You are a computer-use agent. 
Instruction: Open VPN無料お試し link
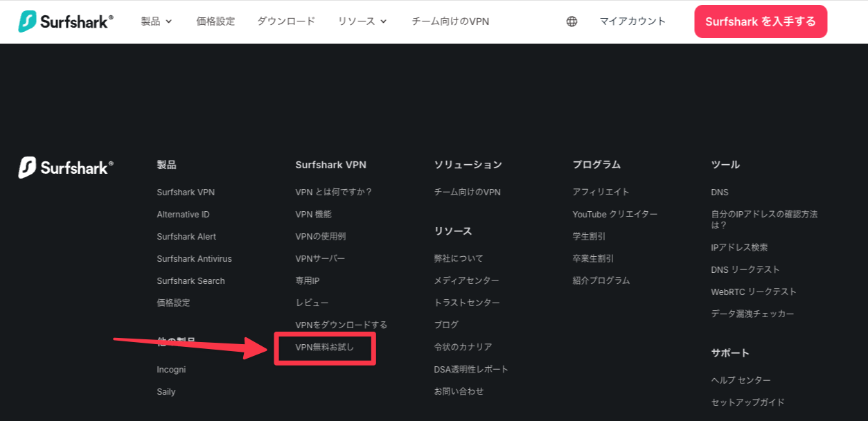click(324, 347)
